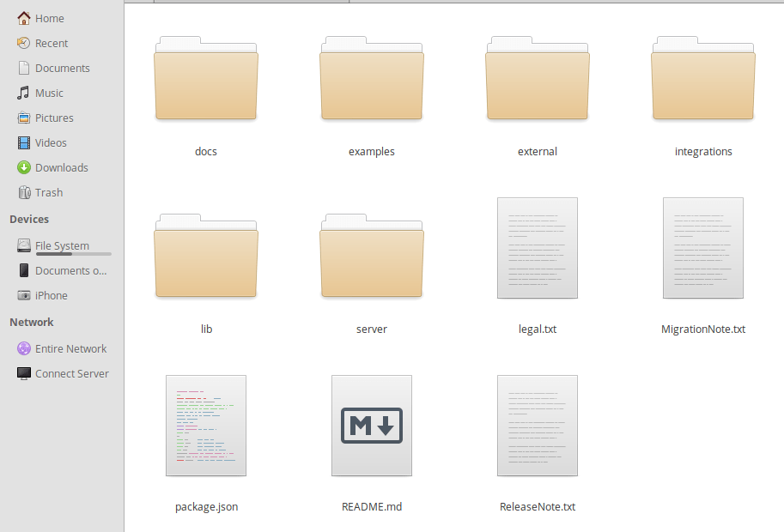Screen dimensions: 784x532
Task: Click the 'ReleaseNote.txt' name label
Action: (x=538, y=506)
